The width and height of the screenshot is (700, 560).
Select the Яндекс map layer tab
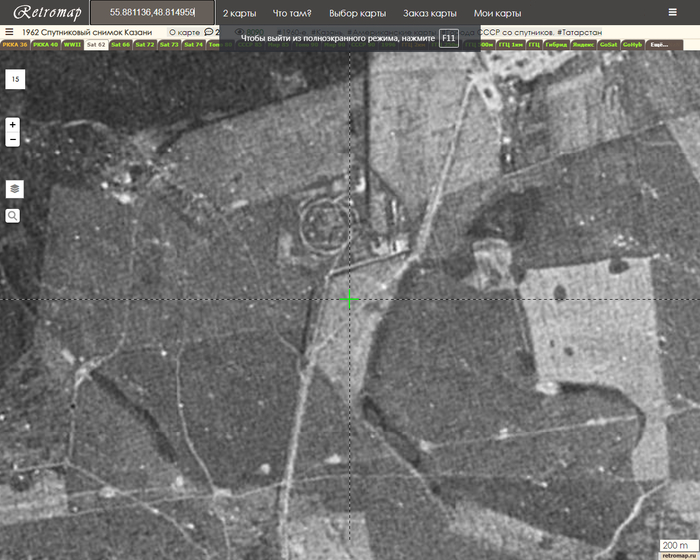click(584, 45)
